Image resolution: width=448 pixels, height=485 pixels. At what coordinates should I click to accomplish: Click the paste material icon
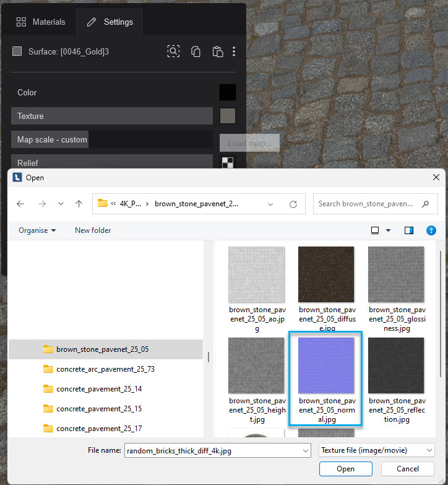[217, 51]
